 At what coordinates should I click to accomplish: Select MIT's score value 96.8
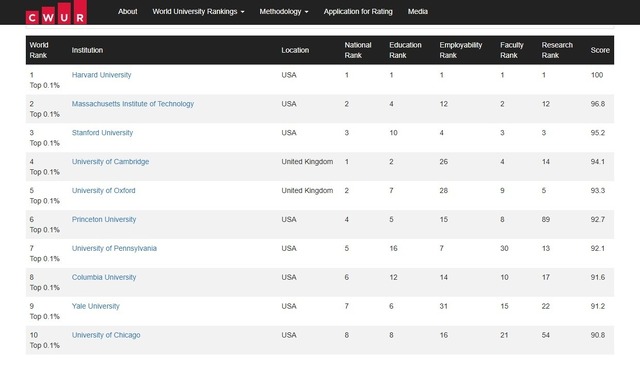point(598,104)
